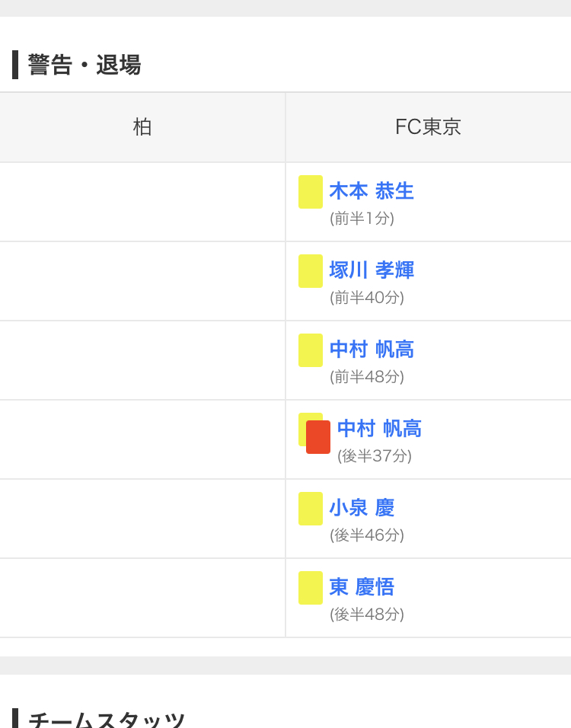
Task: Click the (後半48分) time label
Action: pos(367,615)
